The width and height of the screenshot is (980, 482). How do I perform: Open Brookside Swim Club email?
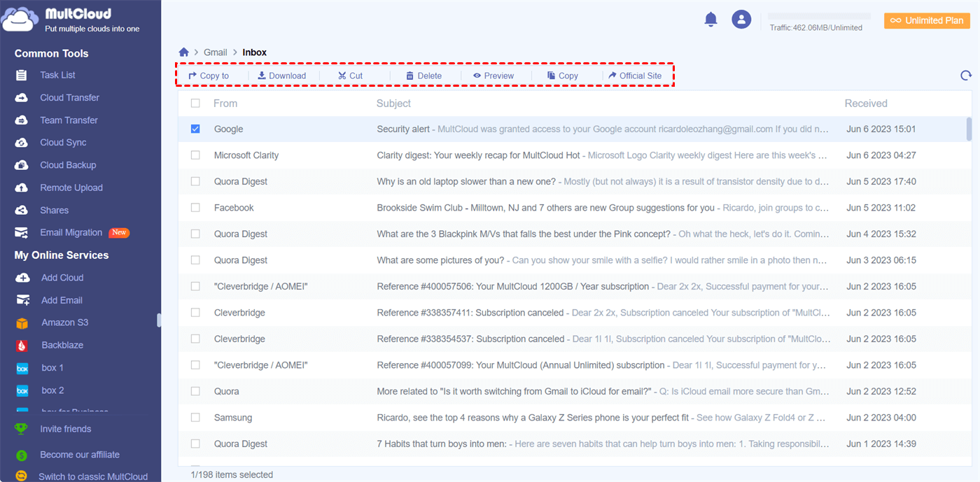coord(545,208)
